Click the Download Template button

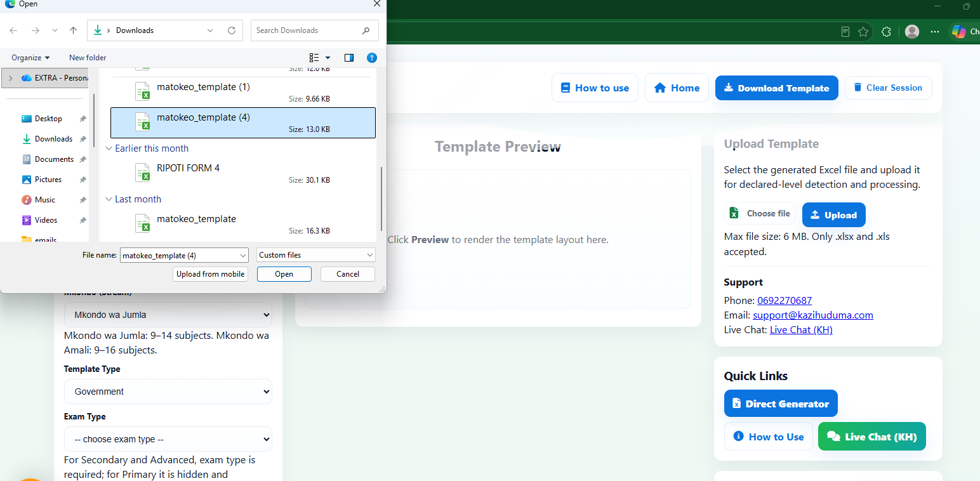click(777, 88)
